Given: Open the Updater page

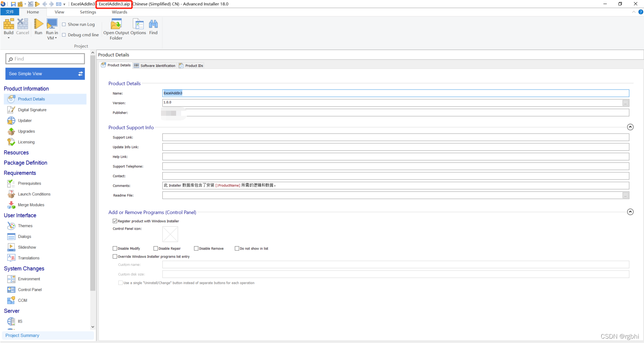Looking at the screenshot, I should click(25, 120).
